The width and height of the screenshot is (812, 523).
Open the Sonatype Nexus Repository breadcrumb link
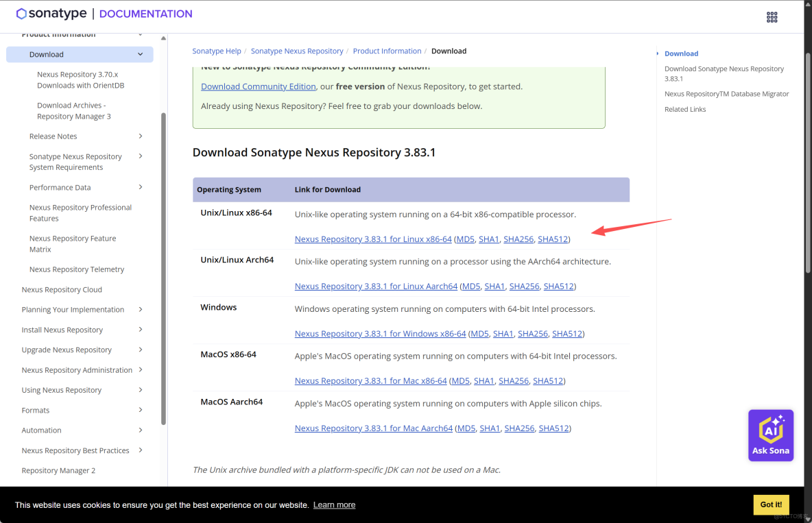coord(297,51)
